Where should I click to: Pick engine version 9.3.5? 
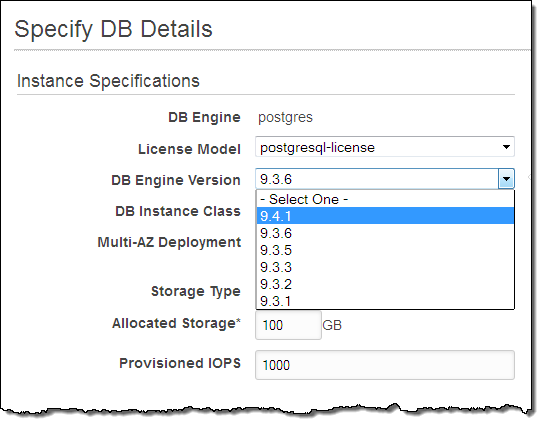(x=385, y=250)
